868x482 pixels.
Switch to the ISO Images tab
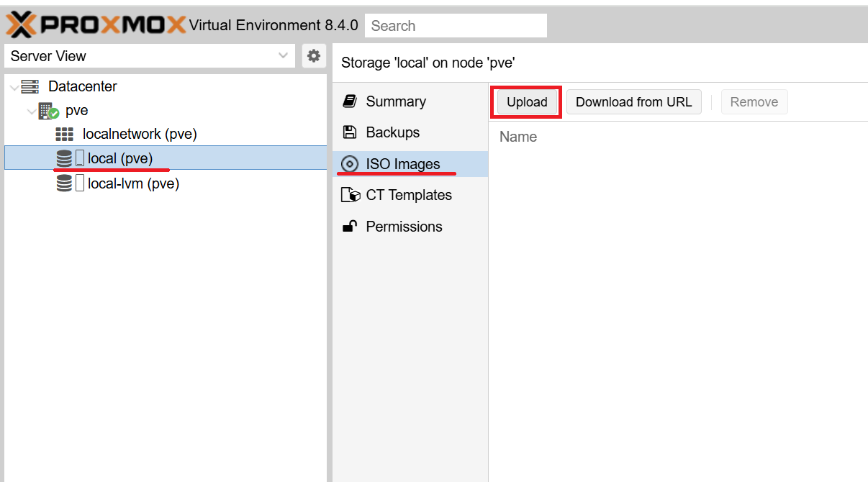click(402, 164)
